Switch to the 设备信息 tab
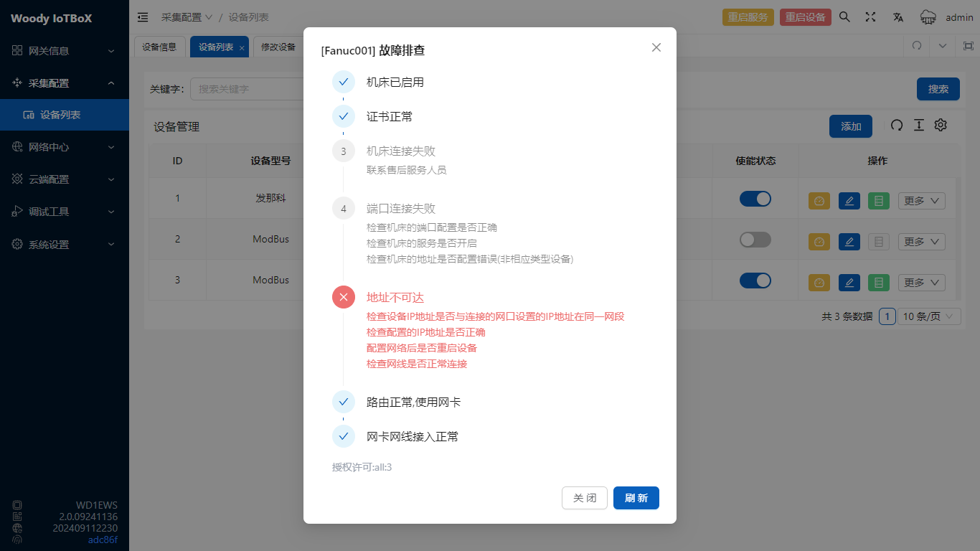 [159, 47]
